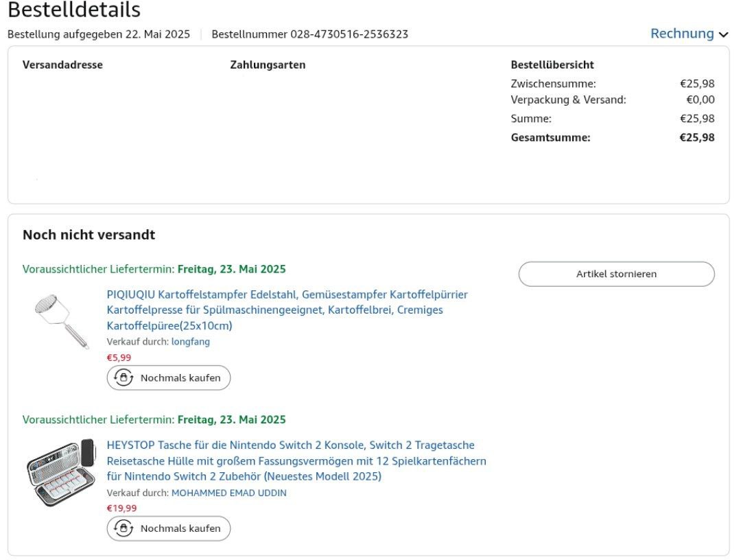Viewport: 741px width, 560px height.
Task: Open seller MOHAMMED EMAD UDDIN's page
Action: (x=228, y=493)
